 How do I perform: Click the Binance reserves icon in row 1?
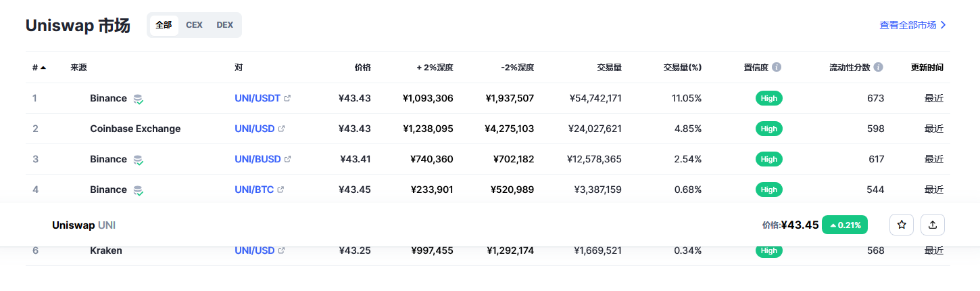coord(138,99)
